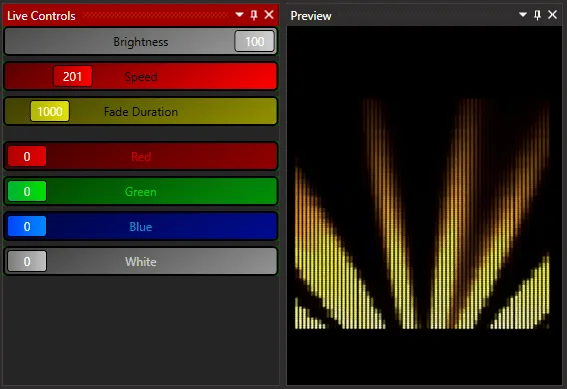Click the White slider handle showing 0

(x=27, y=261)
